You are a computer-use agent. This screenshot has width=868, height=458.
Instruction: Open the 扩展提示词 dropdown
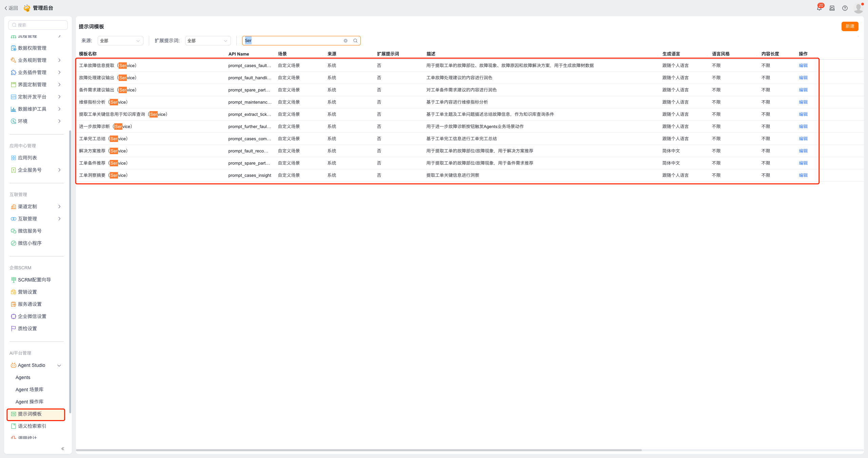coord(208,41)
